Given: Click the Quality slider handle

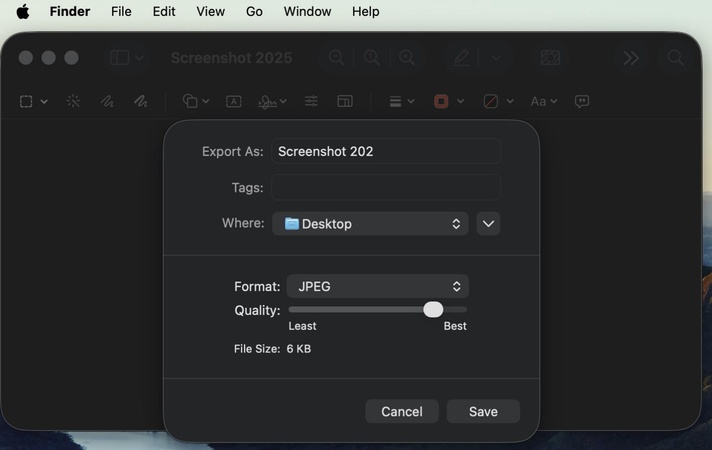Looking at the screenshot, I should [x=433, y=310].
